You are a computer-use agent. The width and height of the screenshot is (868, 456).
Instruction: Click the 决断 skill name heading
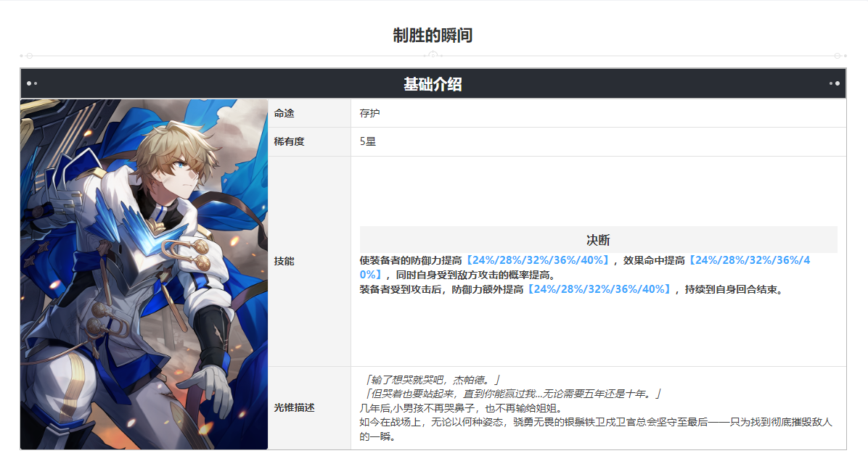(x=598, y=240)
